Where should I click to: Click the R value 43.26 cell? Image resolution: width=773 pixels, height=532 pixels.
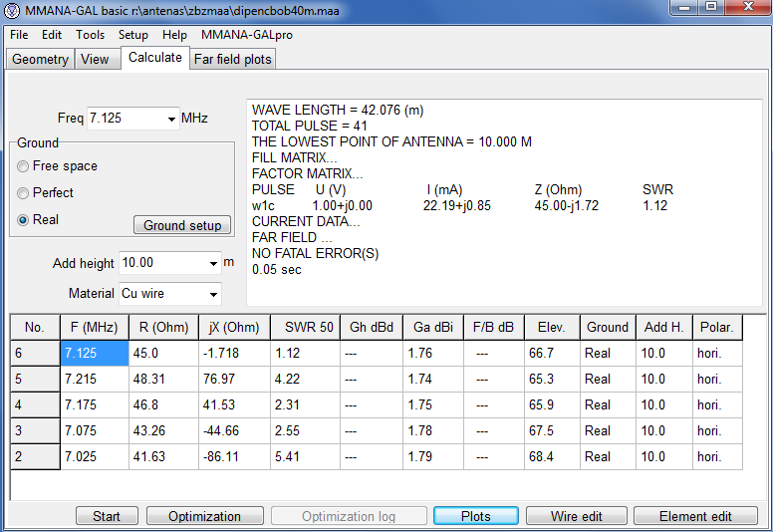(x=163, y=431)
